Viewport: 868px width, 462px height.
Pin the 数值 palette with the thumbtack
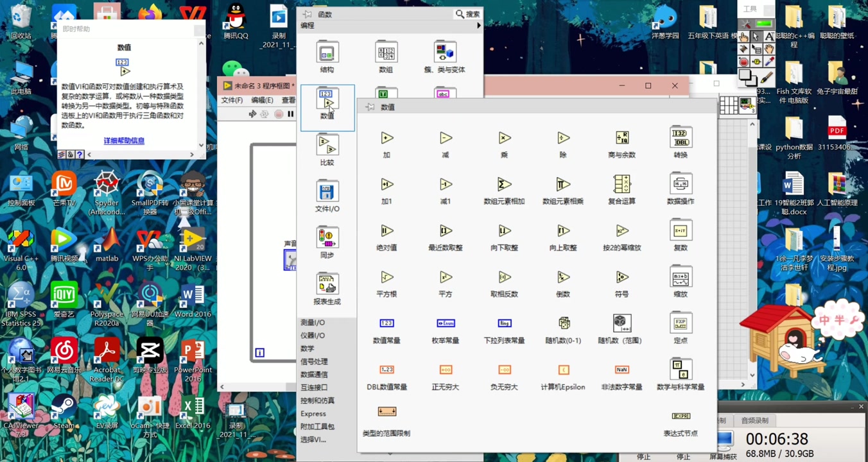coord(369,107)
